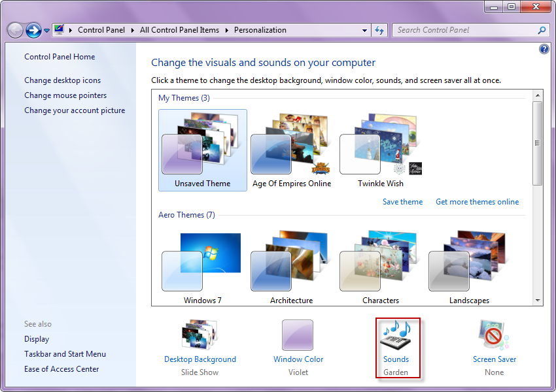
Task: Click the Window Color link text
Action: (x=298, y=359)
